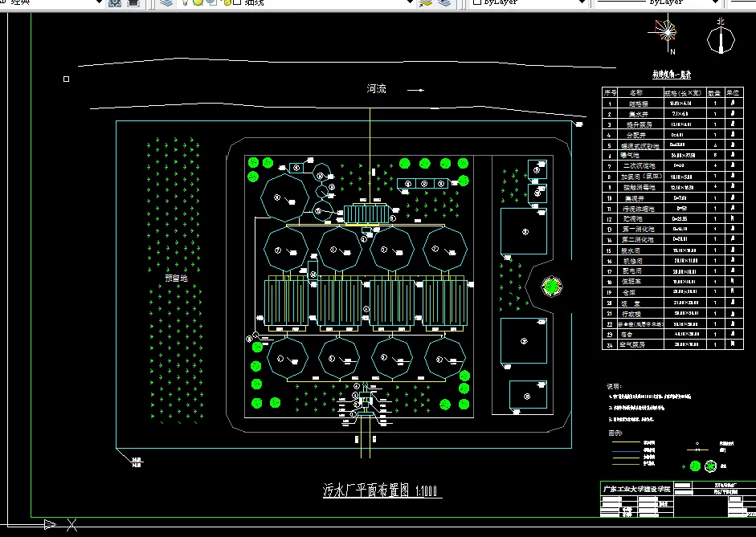Image resolution: width=756 pixels, height=537 pixels.
Task: Open the linetype ByLayer dropdown
Action: tap(715, 2)
